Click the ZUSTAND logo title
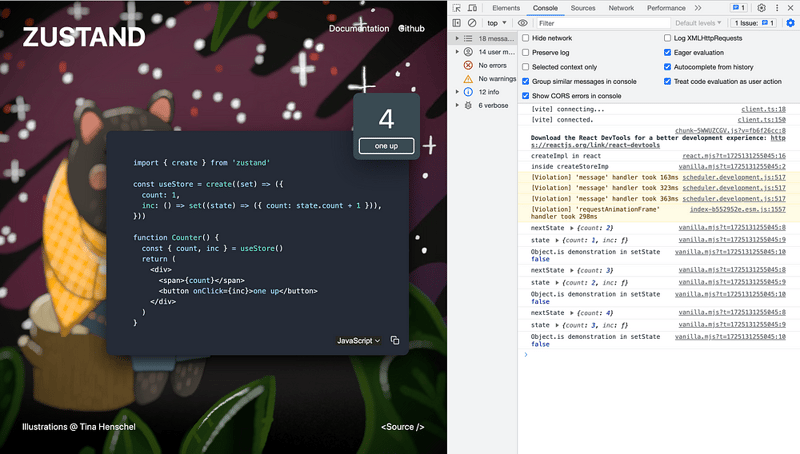Viewport: 800px width, 454px height. (x=84, y=37)
